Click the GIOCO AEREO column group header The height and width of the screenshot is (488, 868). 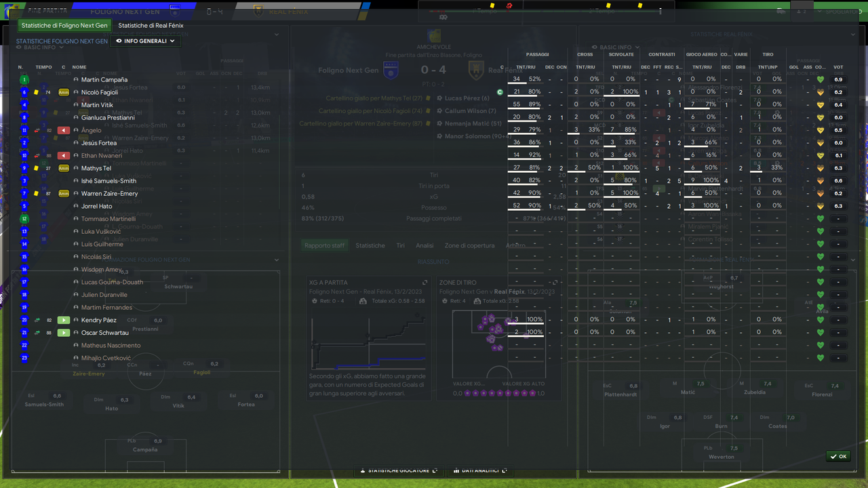[701, 54]
